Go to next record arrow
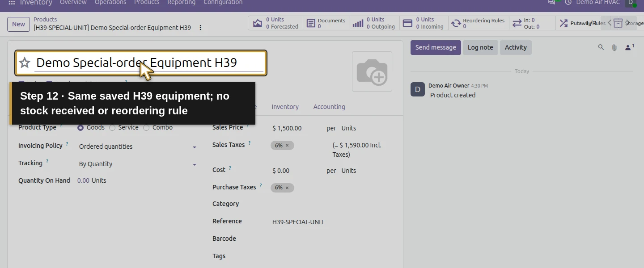The image size is (644, 268). (x=627, y=23)
